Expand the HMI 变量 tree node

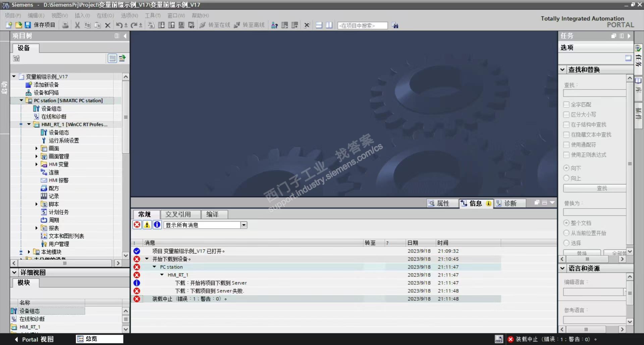tap(37, 164)
